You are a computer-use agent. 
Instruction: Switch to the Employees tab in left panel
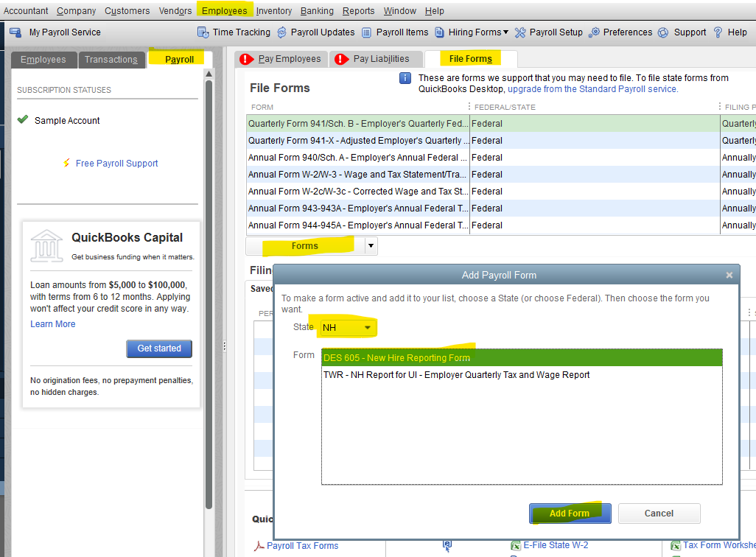tap(44, 60)
